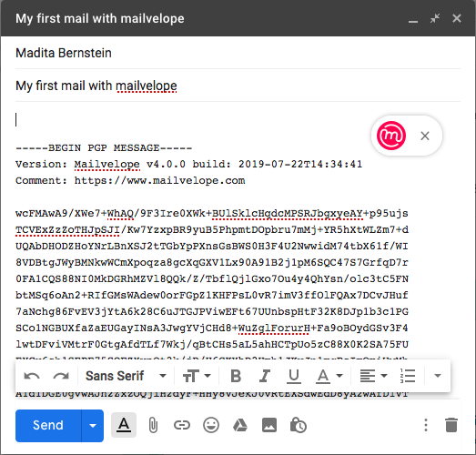Toggle underline text formatting
476x455 pixels.
pos(294,376)
